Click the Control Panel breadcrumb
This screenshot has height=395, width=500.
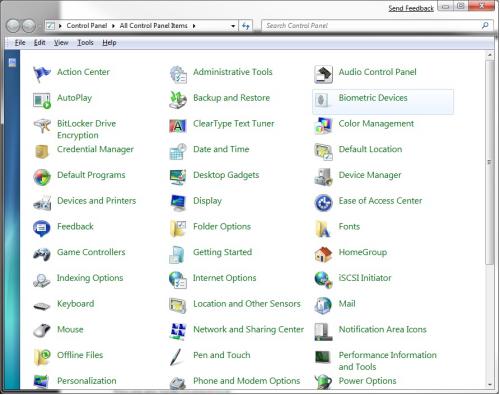tap(87, 26)
